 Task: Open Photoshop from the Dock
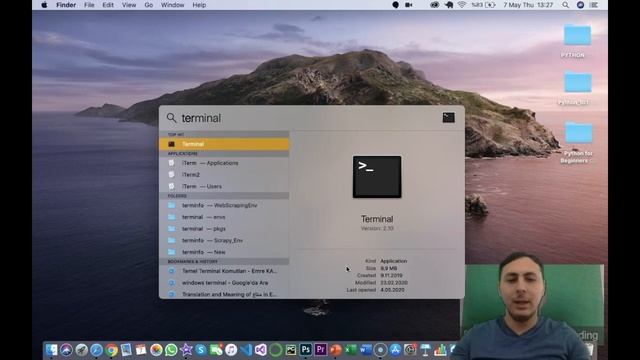point(305,350)
